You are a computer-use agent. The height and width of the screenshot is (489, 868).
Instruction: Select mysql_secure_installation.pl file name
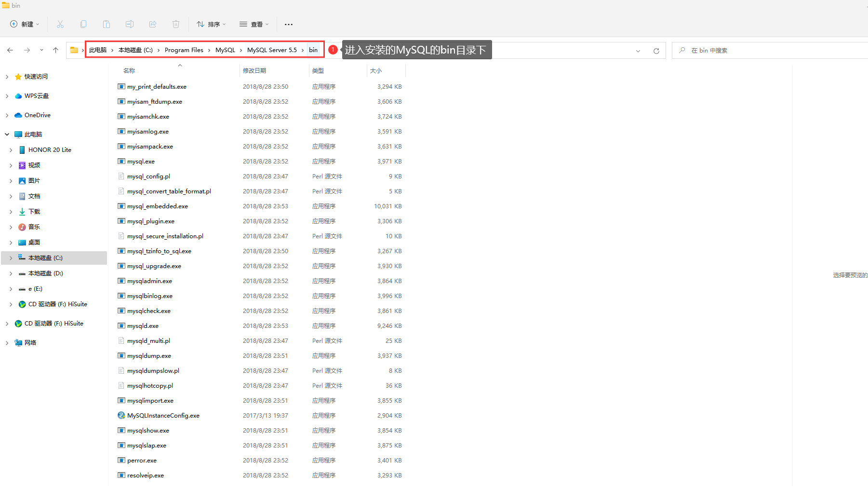coord(165,236)
